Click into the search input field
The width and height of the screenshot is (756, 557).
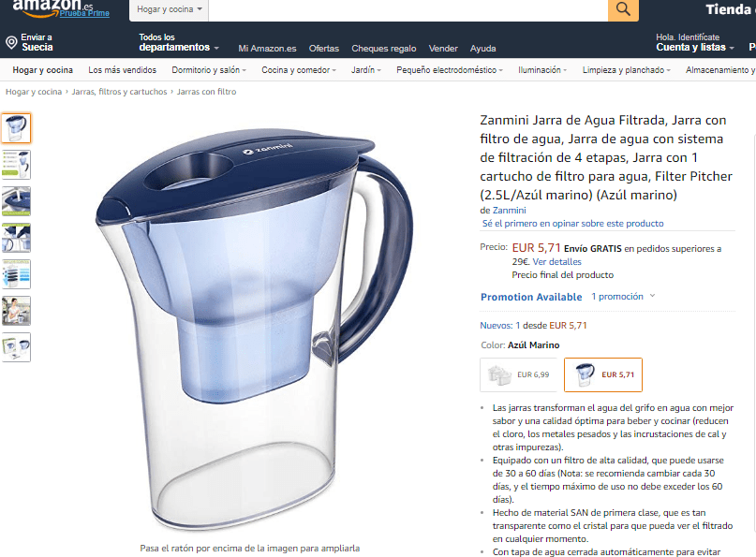[408, 9]
